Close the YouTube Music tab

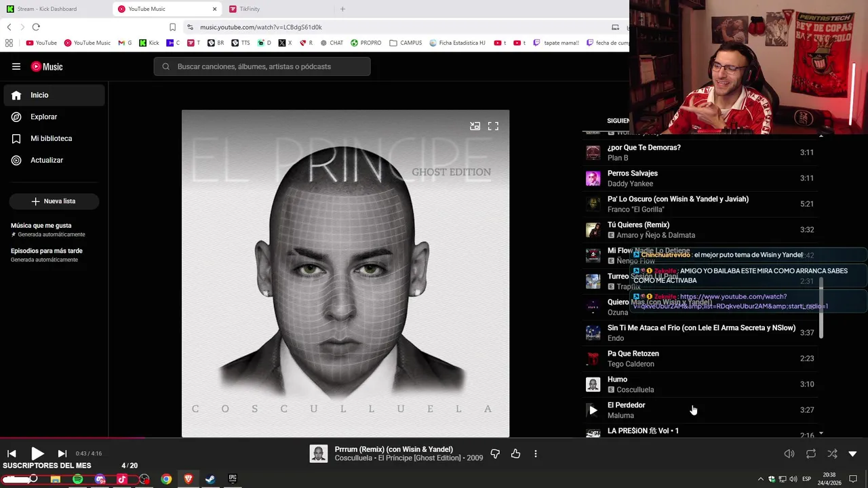click(215, 9)
